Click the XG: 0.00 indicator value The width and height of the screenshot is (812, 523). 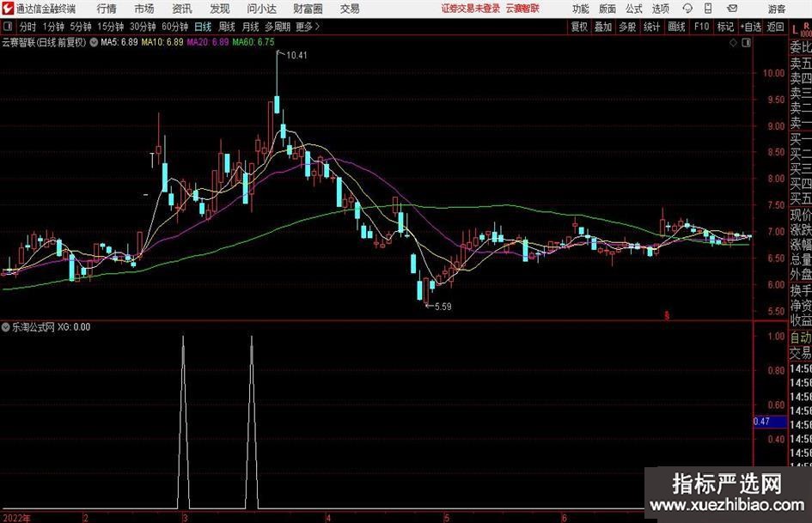74,327
